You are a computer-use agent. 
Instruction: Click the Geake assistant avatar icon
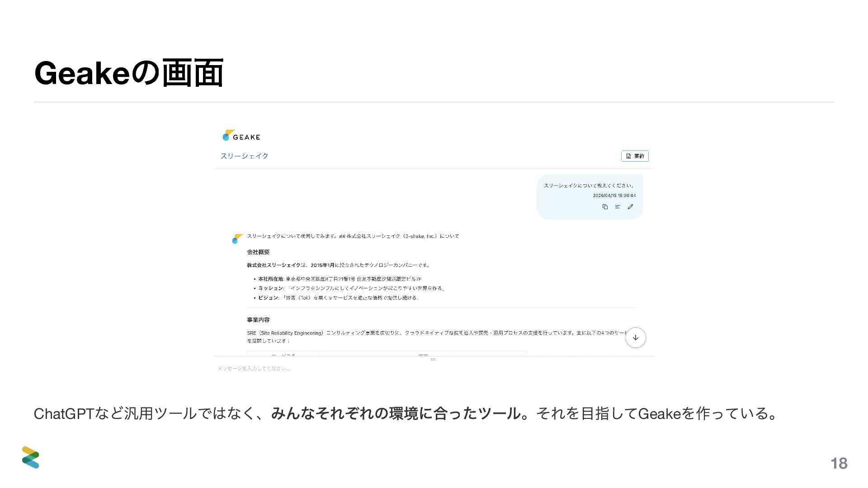tap(237, 239)
